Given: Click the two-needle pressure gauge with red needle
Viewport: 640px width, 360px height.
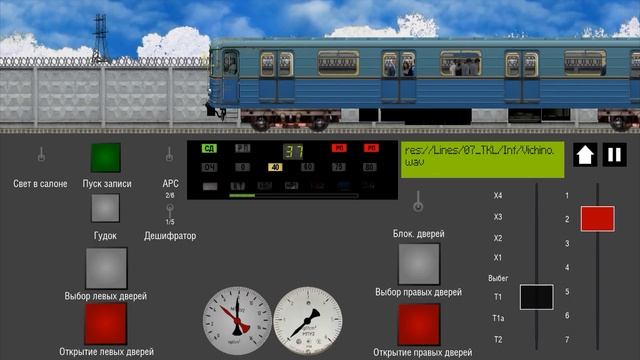Looking at the screenshot, I should [237, 321].
